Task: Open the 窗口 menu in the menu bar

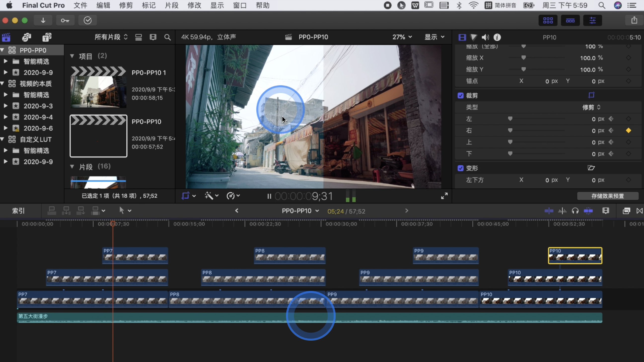Action: click(x=240, y=5)
